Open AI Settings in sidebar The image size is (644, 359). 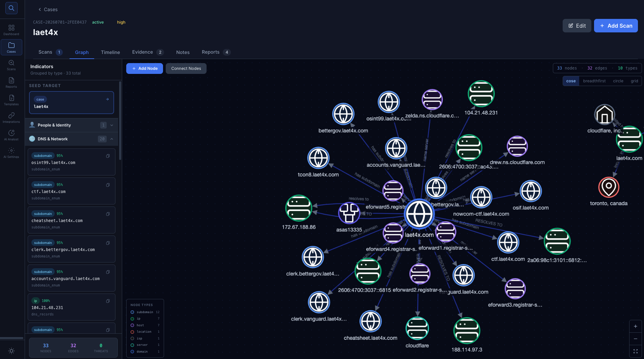(x=11, y=153)
